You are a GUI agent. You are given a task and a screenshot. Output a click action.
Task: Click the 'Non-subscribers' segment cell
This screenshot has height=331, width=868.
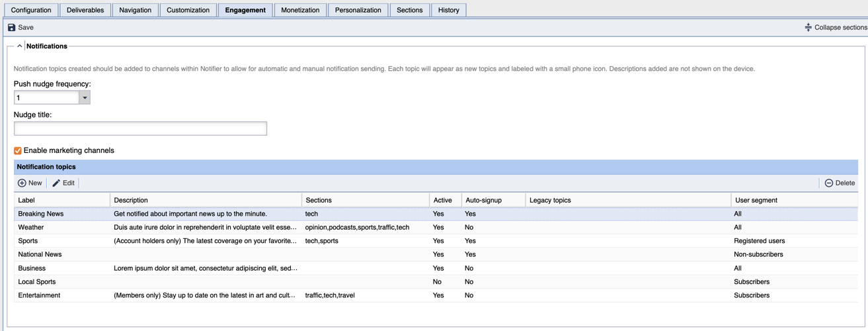click(x=758, y=254)
